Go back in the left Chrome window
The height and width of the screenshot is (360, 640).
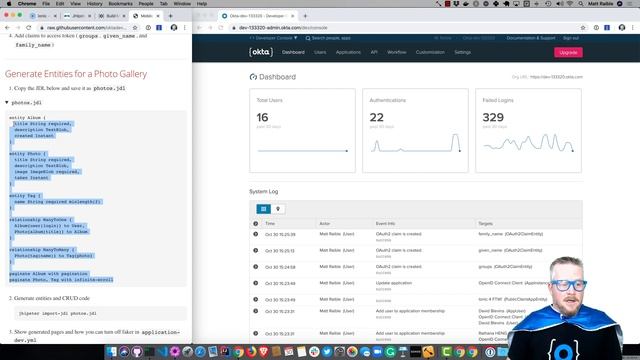(7, 28)
